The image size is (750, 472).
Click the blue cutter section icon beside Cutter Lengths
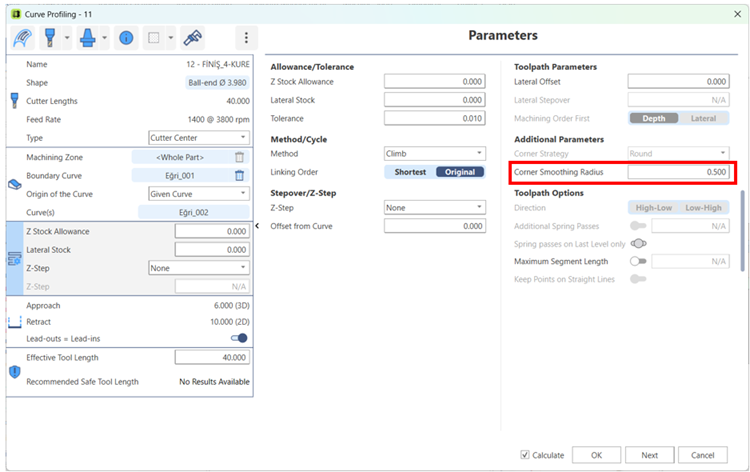click(x=15, y=100)
